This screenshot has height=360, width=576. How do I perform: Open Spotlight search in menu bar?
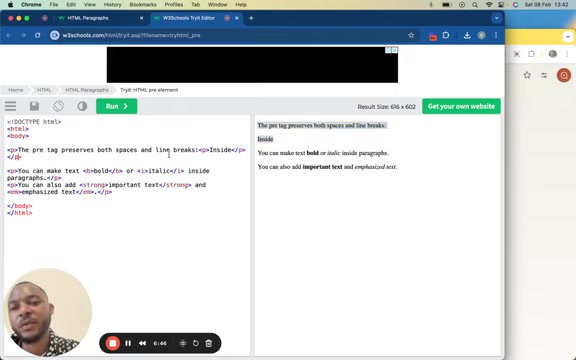(x=475, y=5)
